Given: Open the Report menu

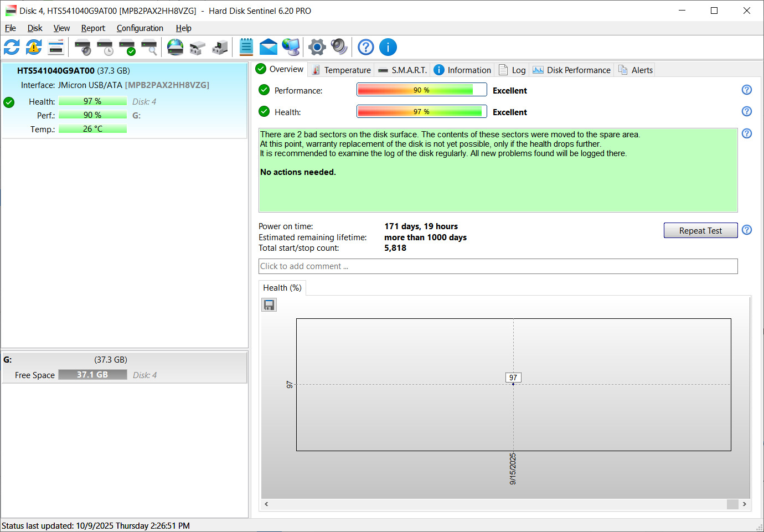Looking at the screenshot, I should pos(93,28).
